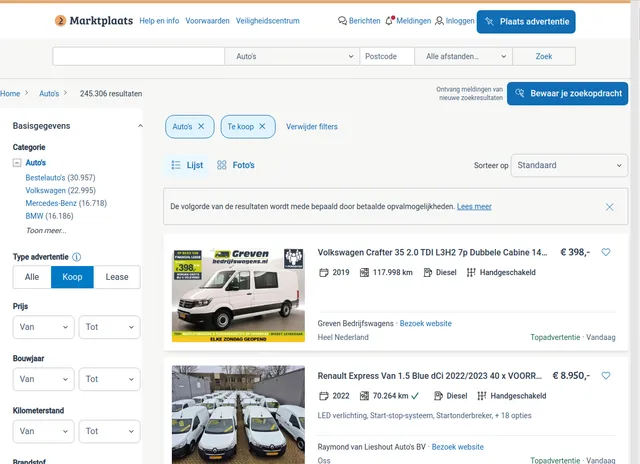Favorite the Volkswagen Crafter listing
This screenshot has height=464, width=640.
[x=606, y=252]
